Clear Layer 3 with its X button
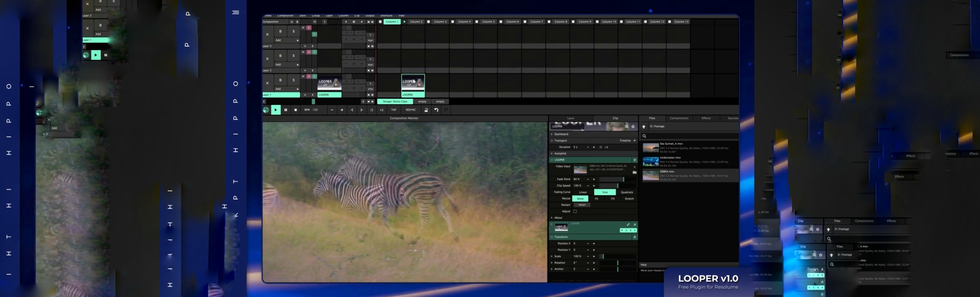Viewport: 980px width, 297px height. pos(267,35)
